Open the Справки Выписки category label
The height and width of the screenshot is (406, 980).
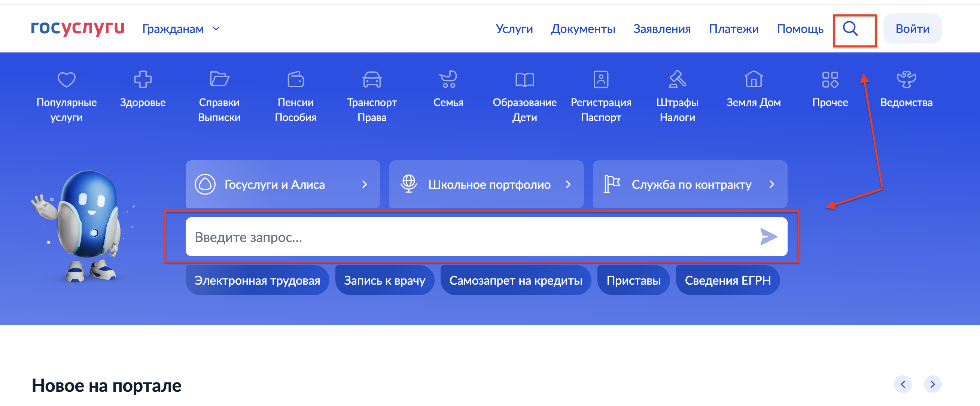[219, 110]
